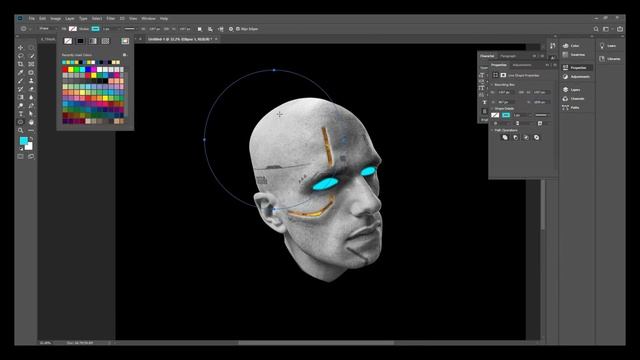Select the Eraser tool
Image resolution: width=640 pixels, height=360 pixels.
click(x=31, y=89)
